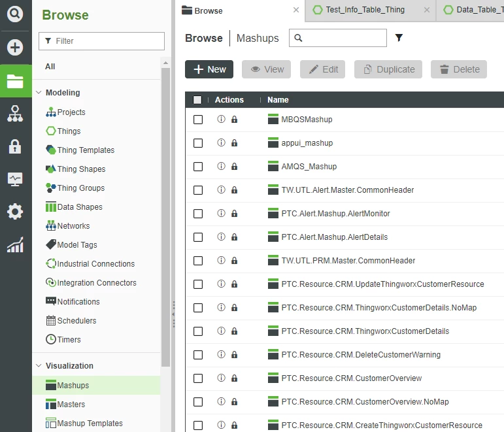
Task: Click the browse panel vertical scrollbar
Action: (x=166, y=217)
